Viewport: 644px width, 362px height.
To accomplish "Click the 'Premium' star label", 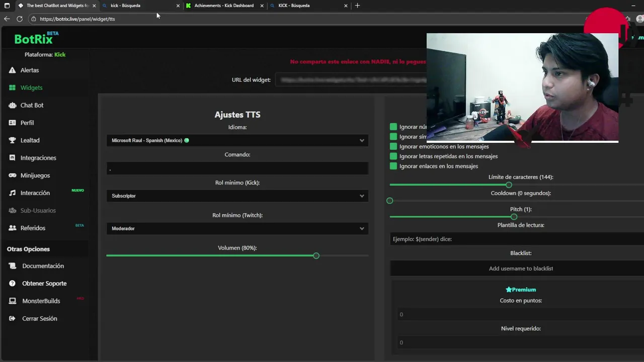I will 521,290.
